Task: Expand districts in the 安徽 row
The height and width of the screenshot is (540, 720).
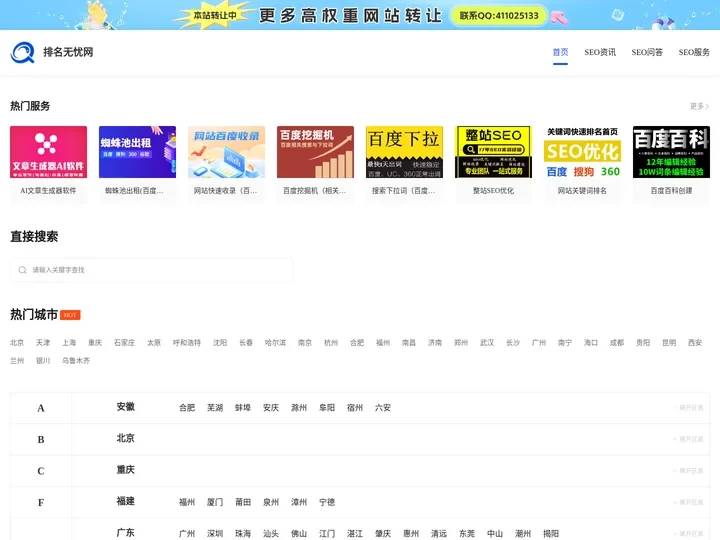Action: [x=688, y=408]
